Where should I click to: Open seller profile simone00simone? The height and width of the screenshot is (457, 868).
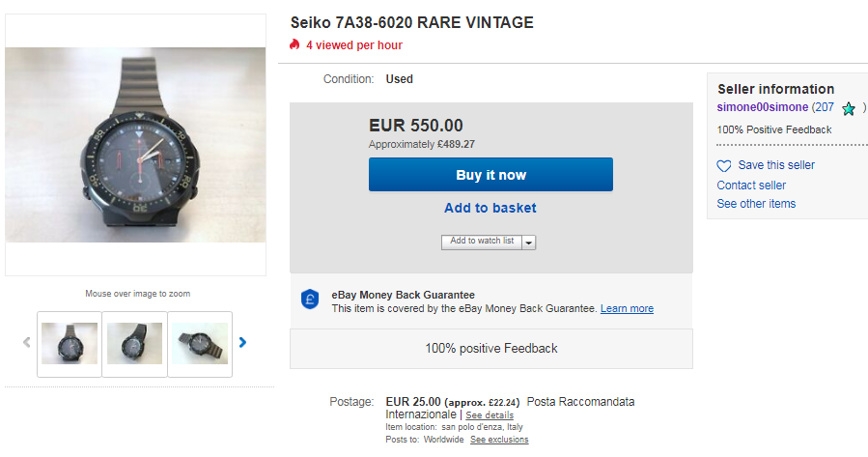(763, 107)
